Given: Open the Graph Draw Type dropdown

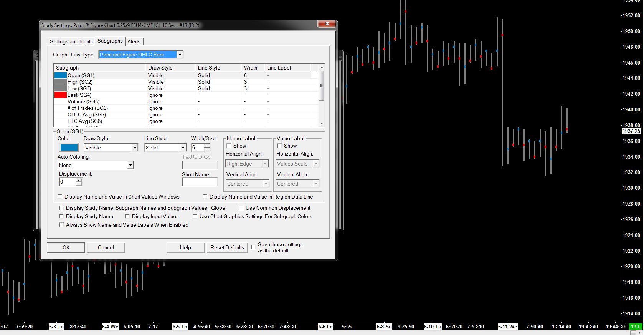Looking at the screenshot, I should tap(180, 55).
